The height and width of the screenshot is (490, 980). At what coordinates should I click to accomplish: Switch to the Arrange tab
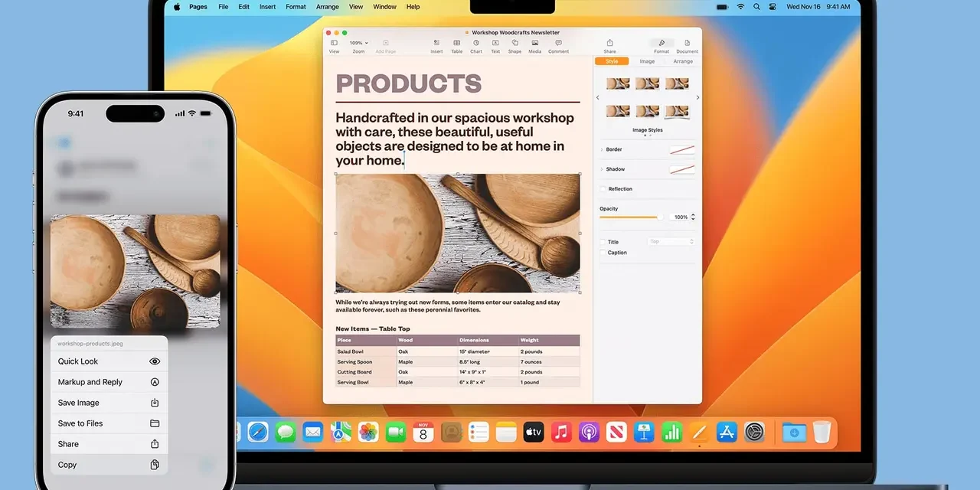point(683,61)
